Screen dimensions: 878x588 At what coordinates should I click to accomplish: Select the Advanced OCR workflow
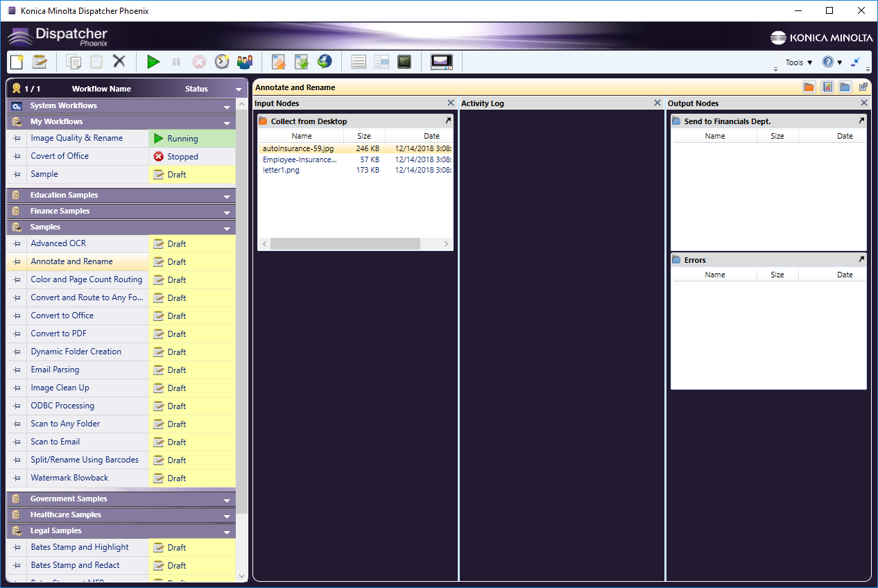pos(58,243)
